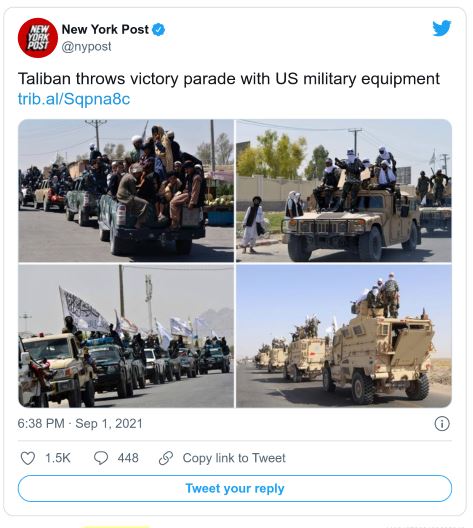Click the Twitter bird logo
473x528 pixels.
pyautogui.click(x=442, y=28)
